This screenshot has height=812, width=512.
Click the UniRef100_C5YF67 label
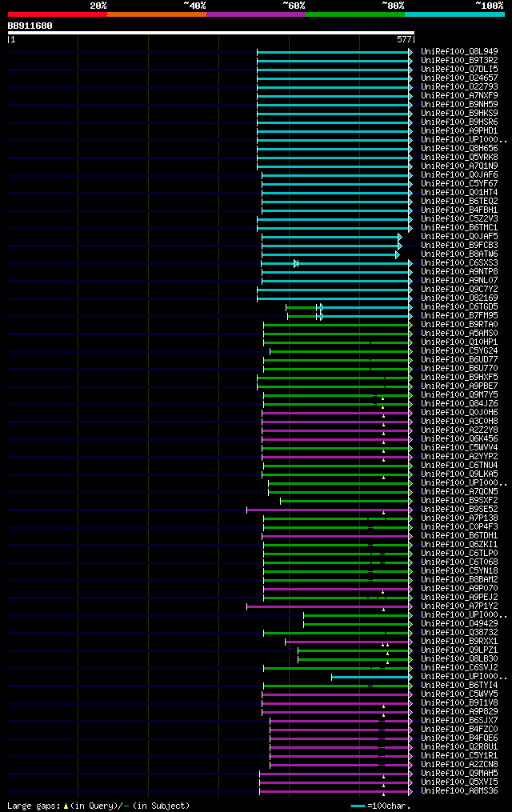459,184
